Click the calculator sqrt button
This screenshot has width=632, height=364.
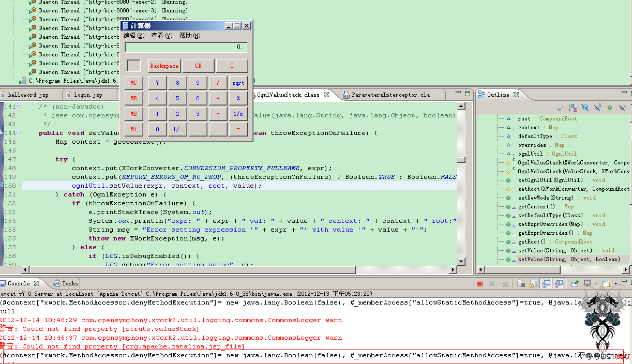pos(238,83)
